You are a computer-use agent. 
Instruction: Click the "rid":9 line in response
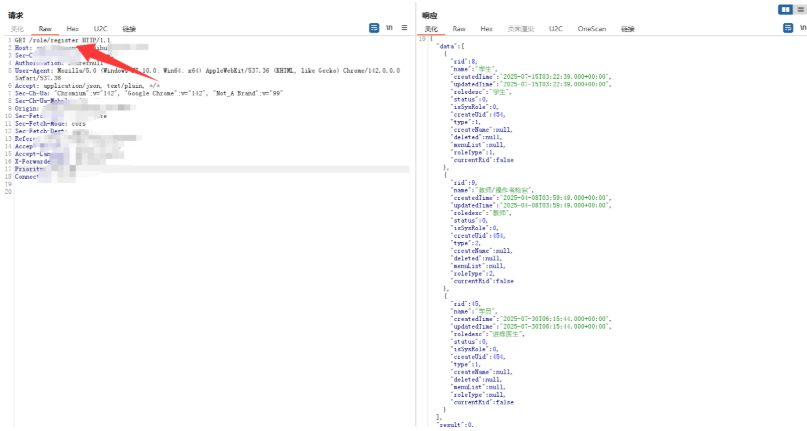point(464,182)
